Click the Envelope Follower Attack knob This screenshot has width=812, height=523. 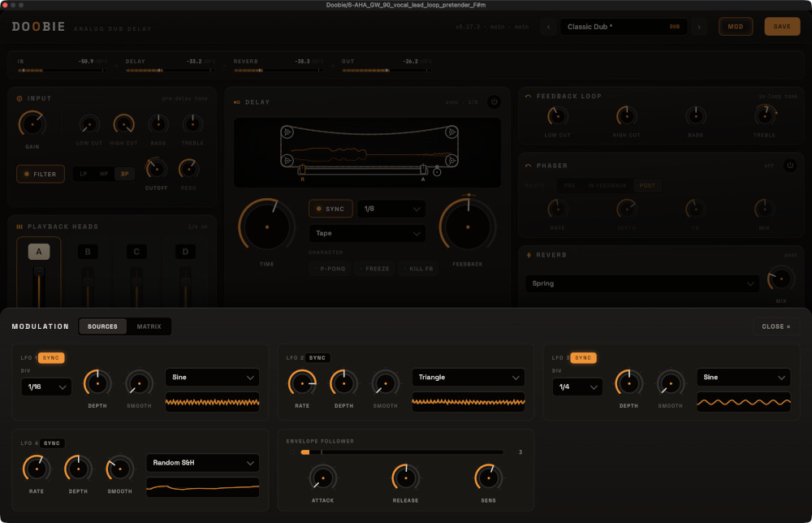pyautogui.click(x=322, y=478)
